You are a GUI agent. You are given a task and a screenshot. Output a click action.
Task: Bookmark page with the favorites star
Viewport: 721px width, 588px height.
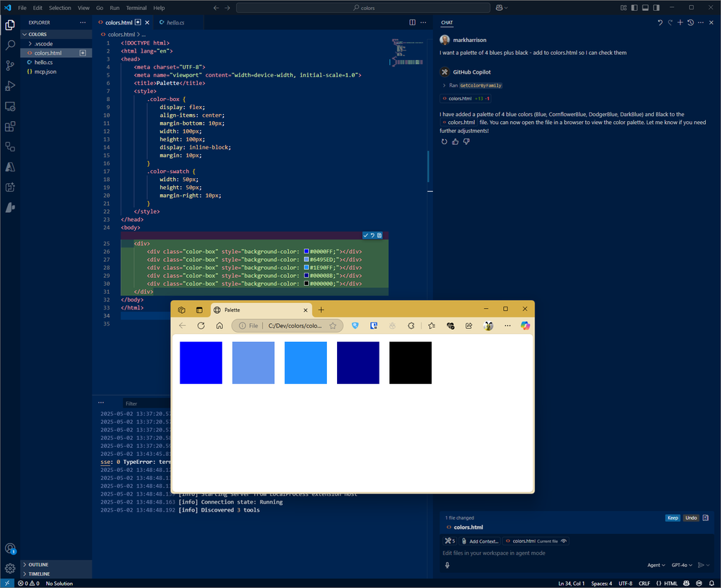333,326
